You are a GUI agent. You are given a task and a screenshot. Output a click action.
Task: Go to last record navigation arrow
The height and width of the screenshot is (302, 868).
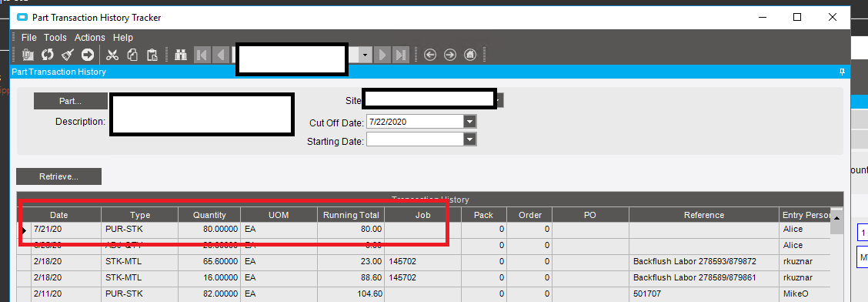400,54
